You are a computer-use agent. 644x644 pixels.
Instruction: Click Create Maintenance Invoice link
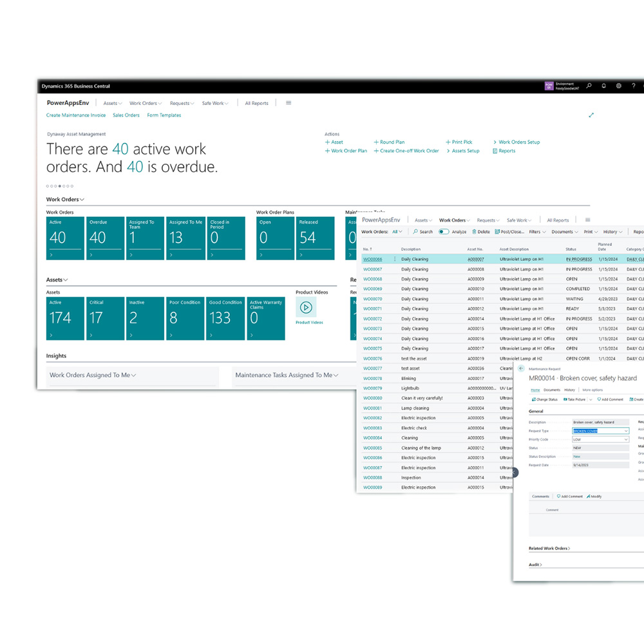(x=76, y=115)
